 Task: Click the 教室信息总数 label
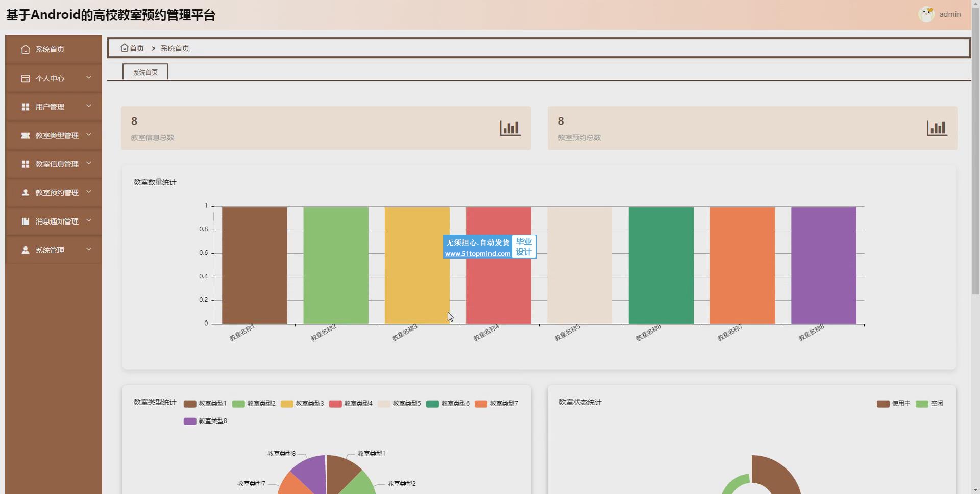coord(153,138)
